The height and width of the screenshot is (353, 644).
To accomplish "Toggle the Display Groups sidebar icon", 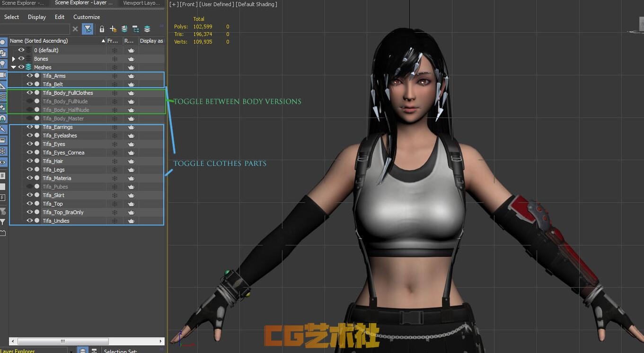I will tap(3, 108).
